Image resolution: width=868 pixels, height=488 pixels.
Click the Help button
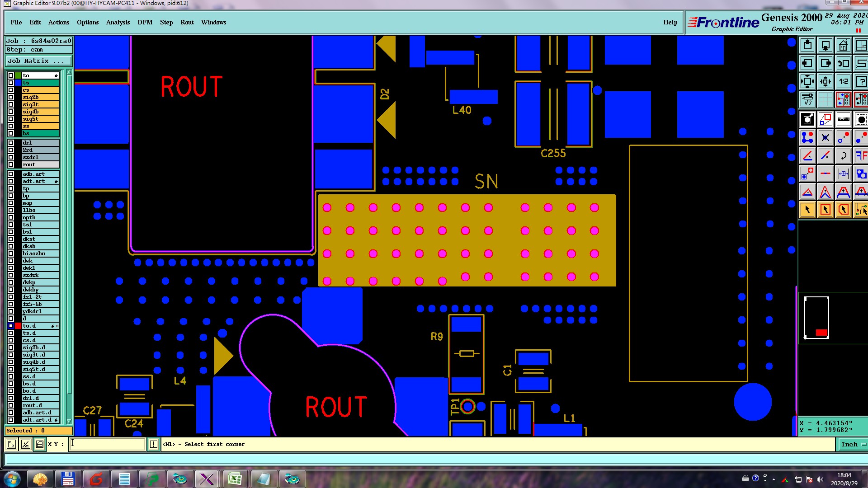pos(670,22)
